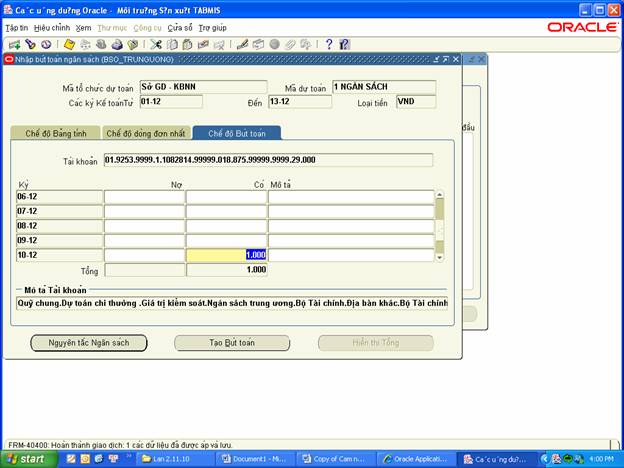Viewport: 624px width, 468px height.
Task: Open the Cửa sổ menu
Action: pos(180,28)
